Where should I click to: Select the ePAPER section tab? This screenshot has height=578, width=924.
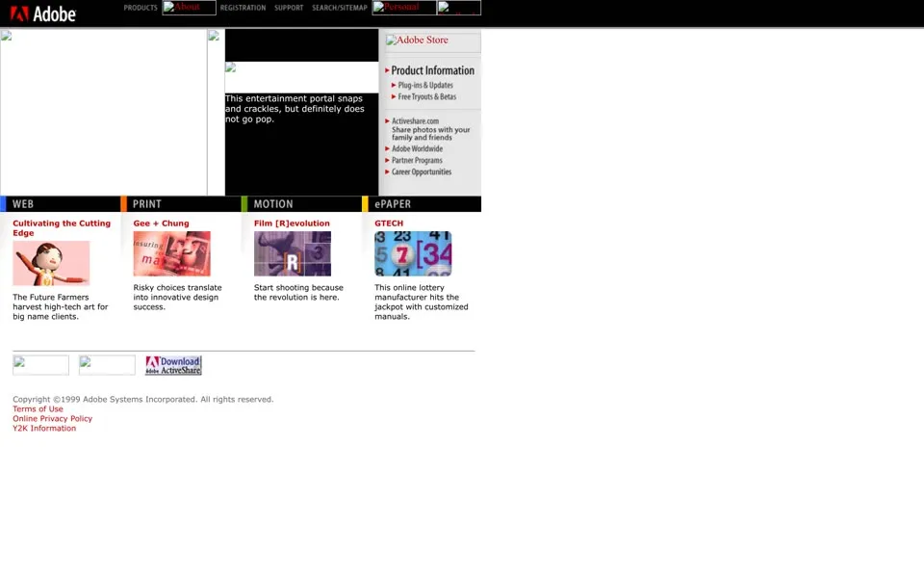[x=422, y=204]
